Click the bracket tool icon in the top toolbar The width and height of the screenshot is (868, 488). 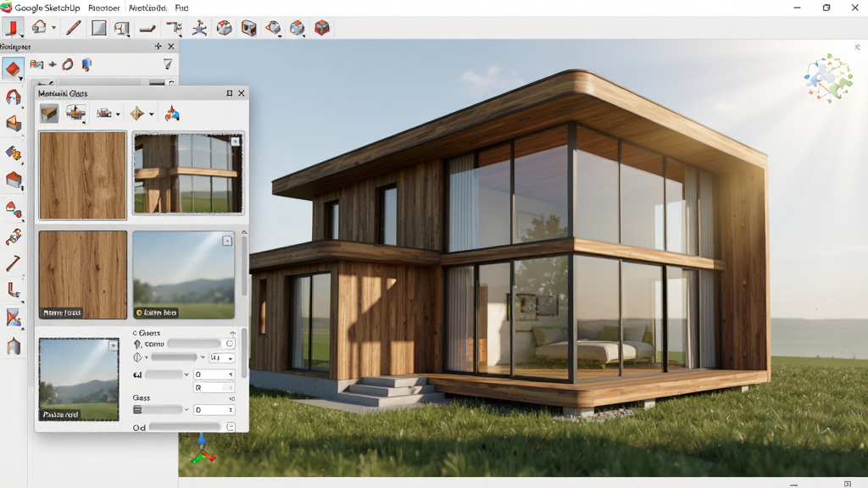(x=174, y=28)
